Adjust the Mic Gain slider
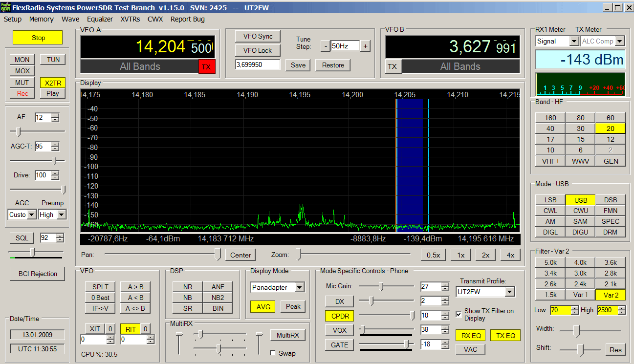634x364 pixels. tap(381, 286)
